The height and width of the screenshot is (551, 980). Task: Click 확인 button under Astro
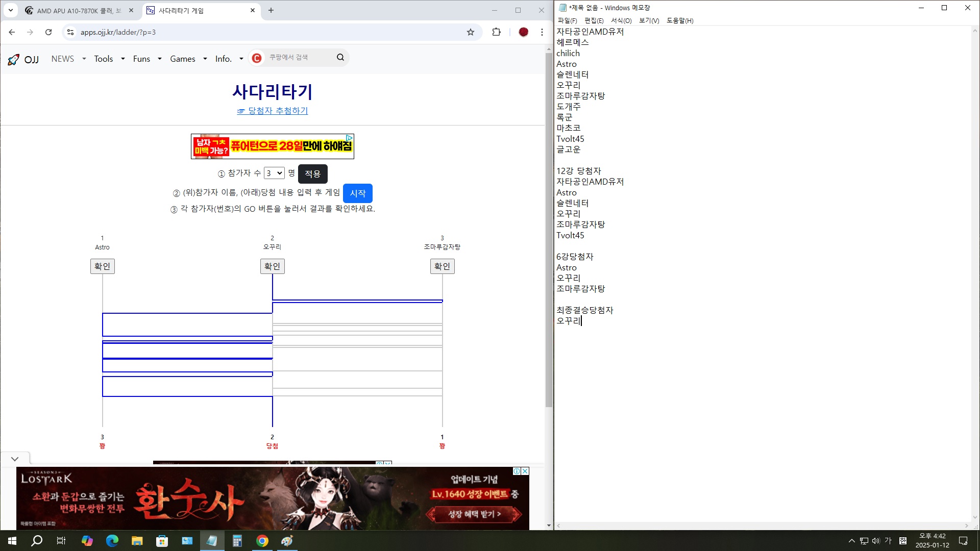point(103,266)
